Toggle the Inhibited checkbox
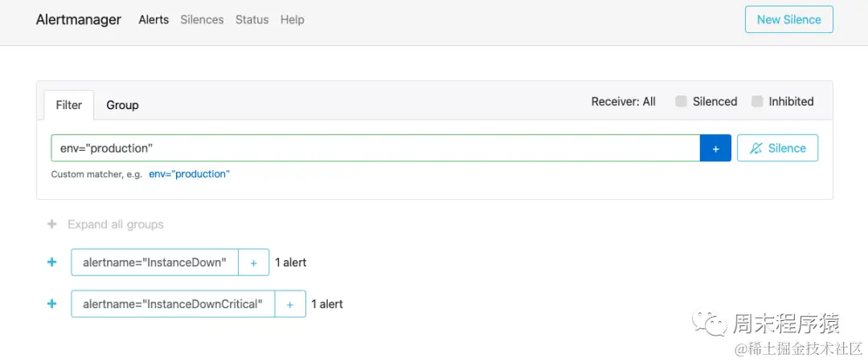868x362 pixels. 757,102
